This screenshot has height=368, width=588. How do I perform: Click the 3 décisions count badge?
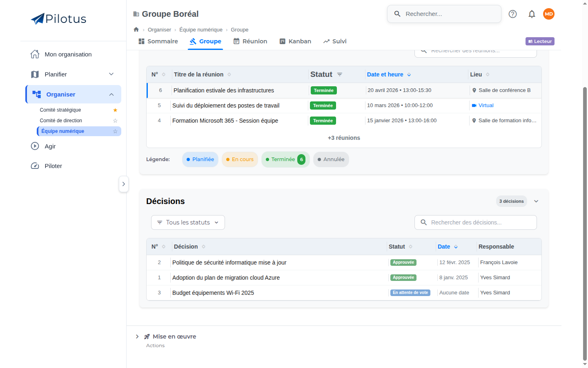[512, 201]
